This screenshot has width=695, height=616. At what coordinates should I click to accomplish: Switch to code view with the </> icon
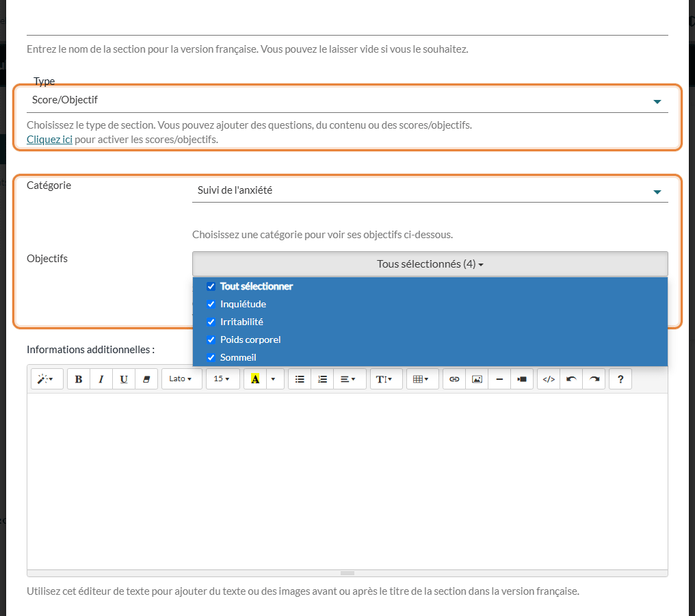[549, 379]
